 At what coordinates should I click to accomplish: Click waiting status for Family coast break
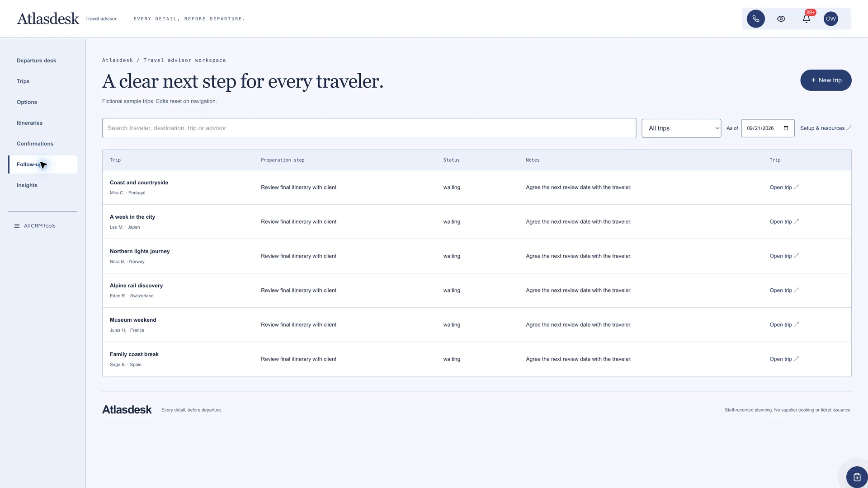click(452, 359)
